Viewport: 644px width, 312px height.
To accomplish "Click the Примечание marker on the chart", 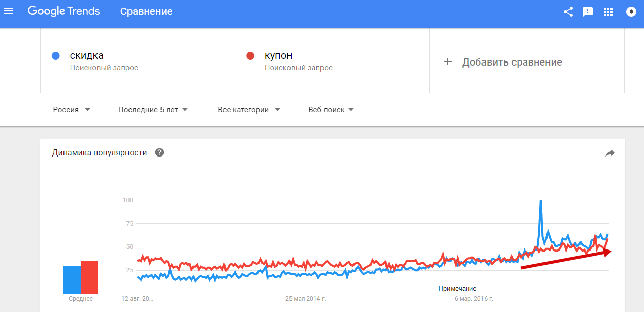I will click(457, 289).
